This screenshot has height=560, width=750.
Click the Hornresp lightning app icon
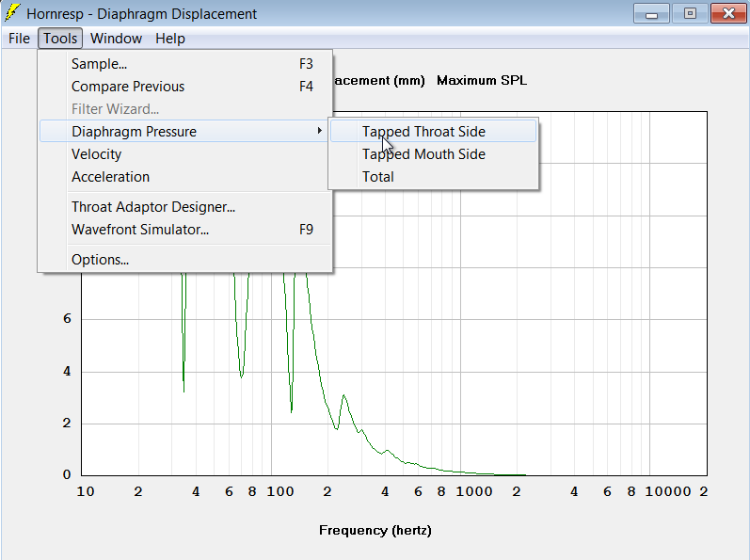(x=12, y=13)
